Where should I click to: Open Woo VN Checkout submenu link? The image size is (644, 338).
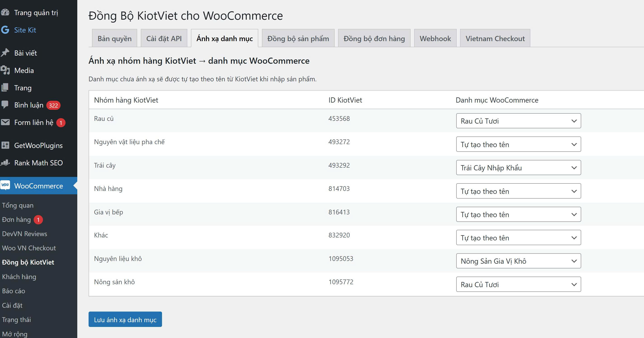point(29,248)
